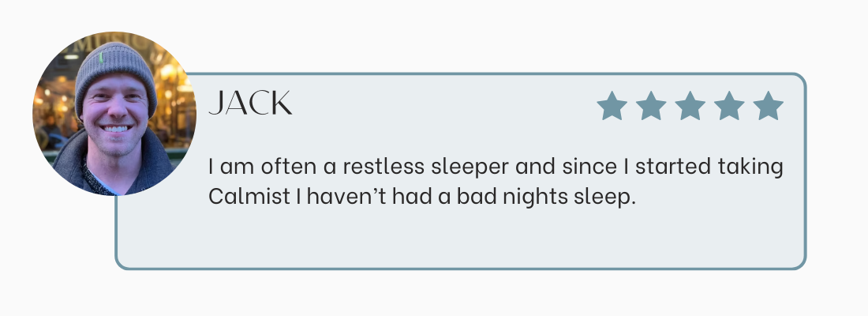Select the fourth rating star
This screenshot has width=868, height=316.
tap(729, 106)
